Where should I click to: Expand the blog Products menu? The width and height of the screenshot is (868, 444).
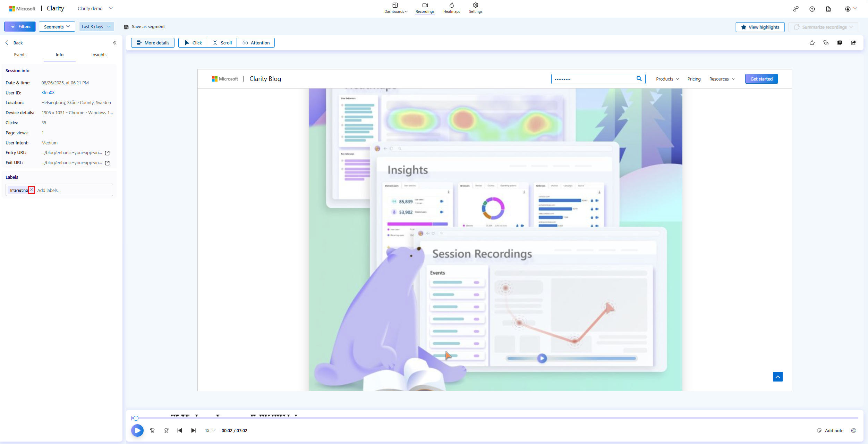tap(667, 79)
